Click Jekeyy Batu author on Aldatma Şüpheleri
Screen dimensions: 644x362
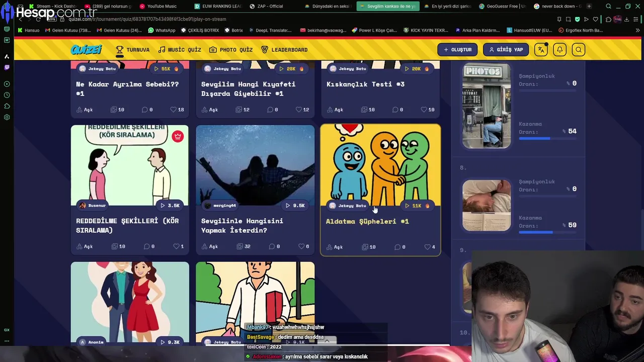pyautogui.click(x=348, y=206)
